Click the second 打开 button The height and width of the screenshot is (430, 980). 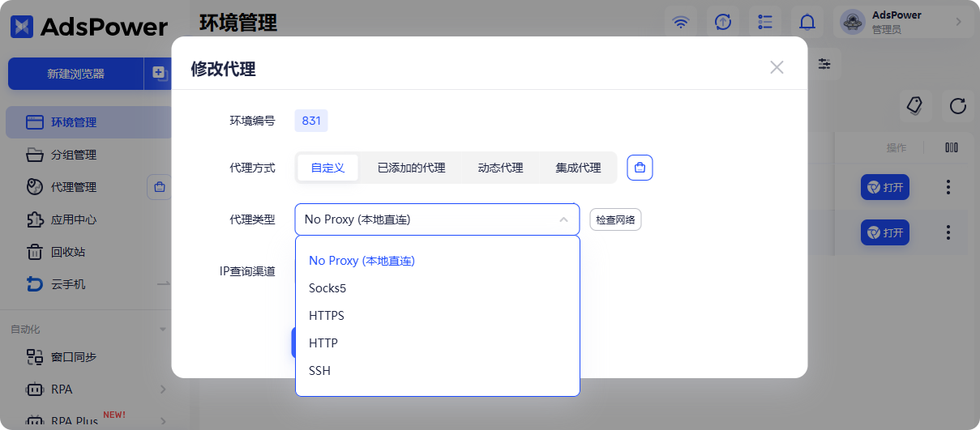click(885, 233)
